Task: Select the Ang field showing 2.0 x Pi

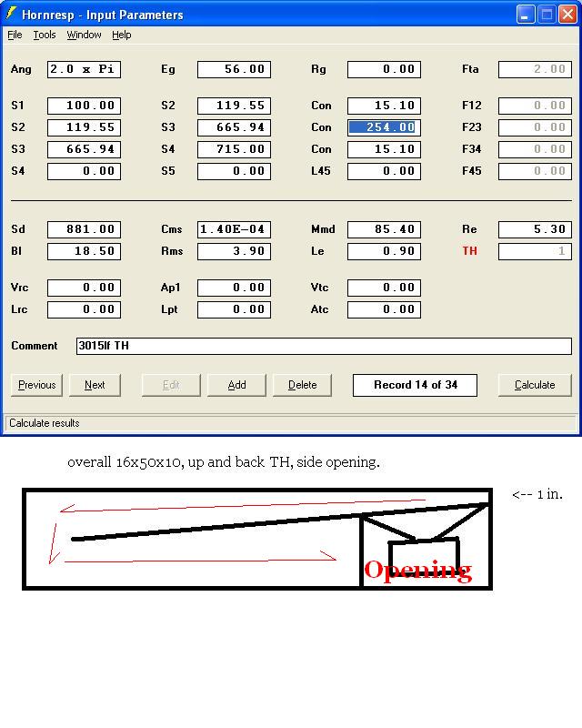Action: [84, 70]
